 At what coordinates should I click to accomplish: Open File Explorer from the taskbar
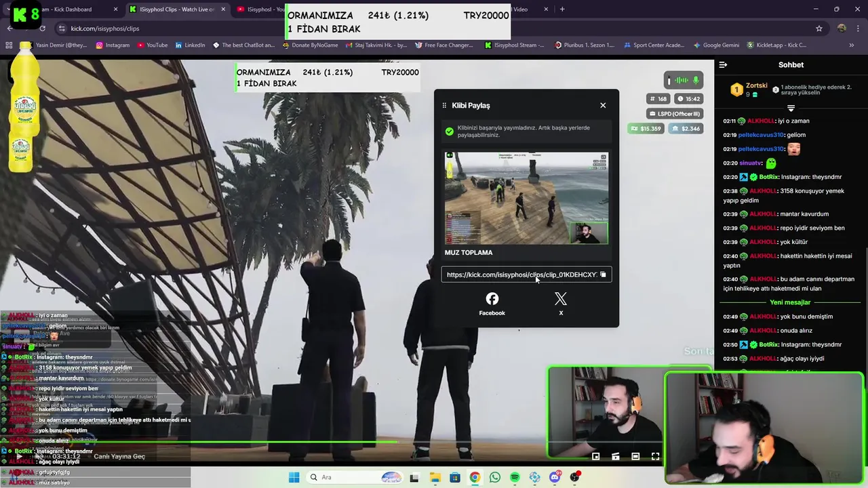tap(435, 477)
